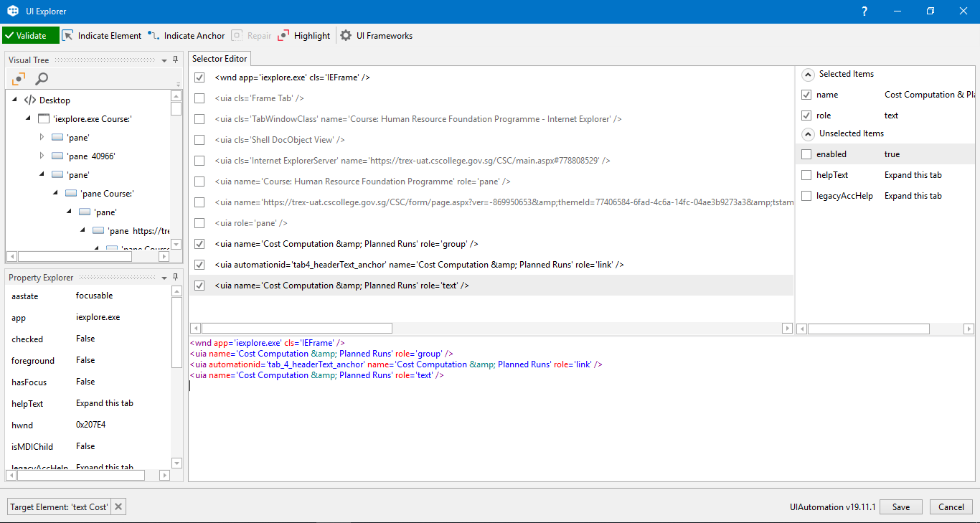Collapse the Selected Items section
This screenshot has width=980, height=523.
point(808,74)
